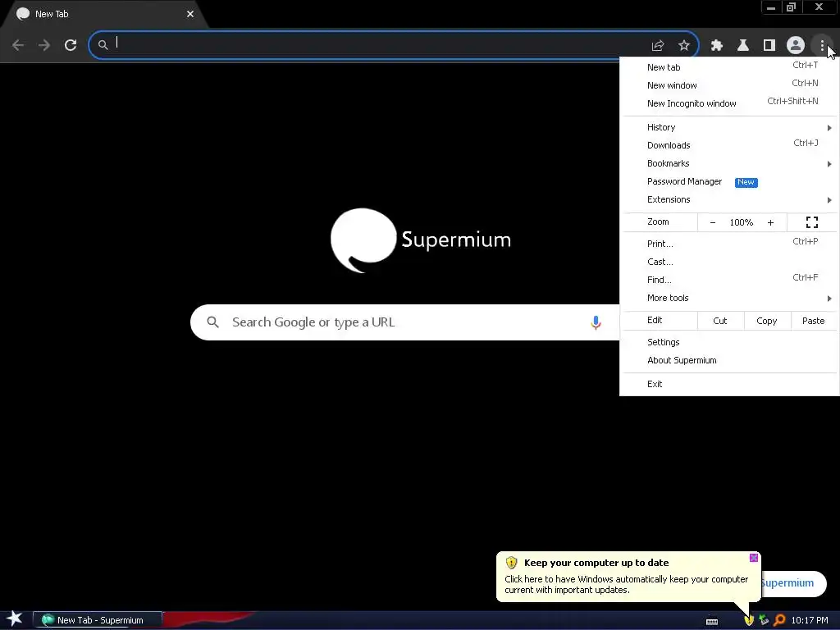Click the keyboard icon in the taskbar
The width and height of the screenshot is (840, 630).
click(711, 622)
